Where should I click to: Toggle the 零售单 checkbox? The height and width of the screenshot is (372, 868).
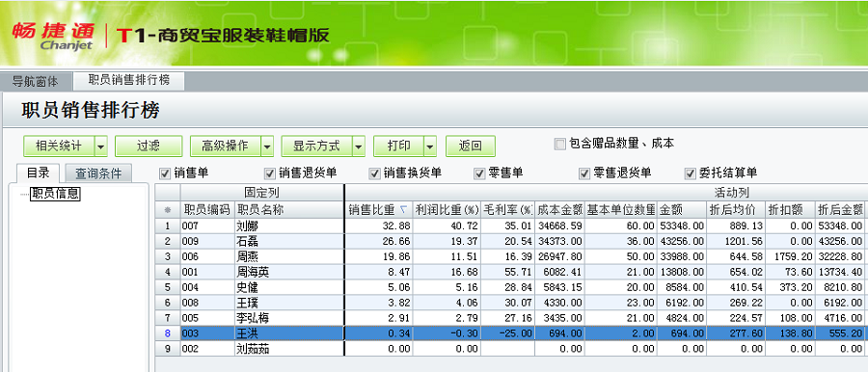click(479, 173)
